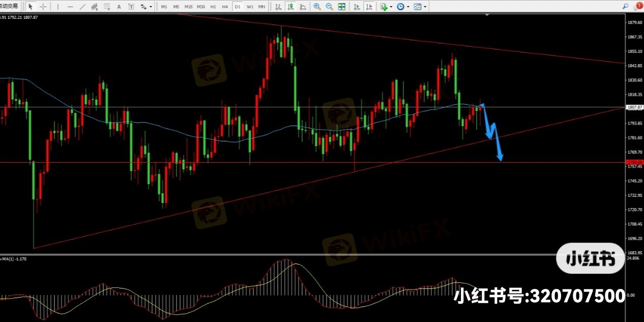Open the search magnifier icon
Image resolution: width=644 pixels, height=322 pixels.
[x=625, y=7]
